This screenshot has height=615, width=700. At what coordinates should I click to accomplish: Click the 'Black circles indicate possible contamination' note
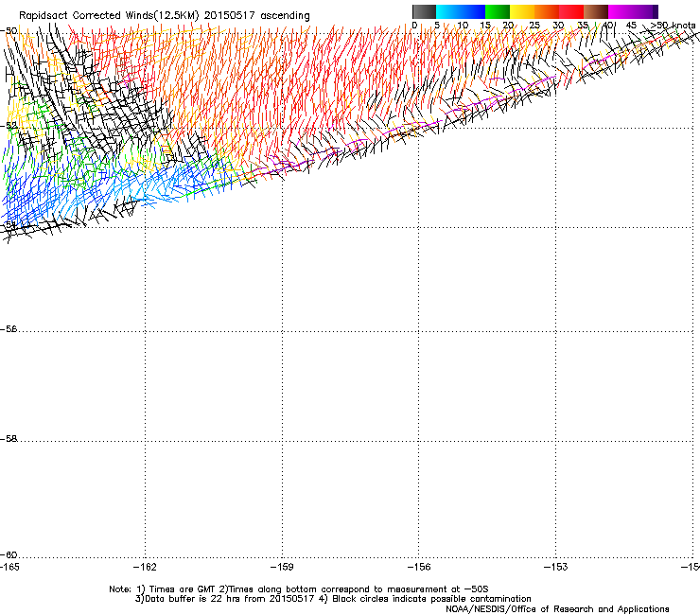[431, 599]
